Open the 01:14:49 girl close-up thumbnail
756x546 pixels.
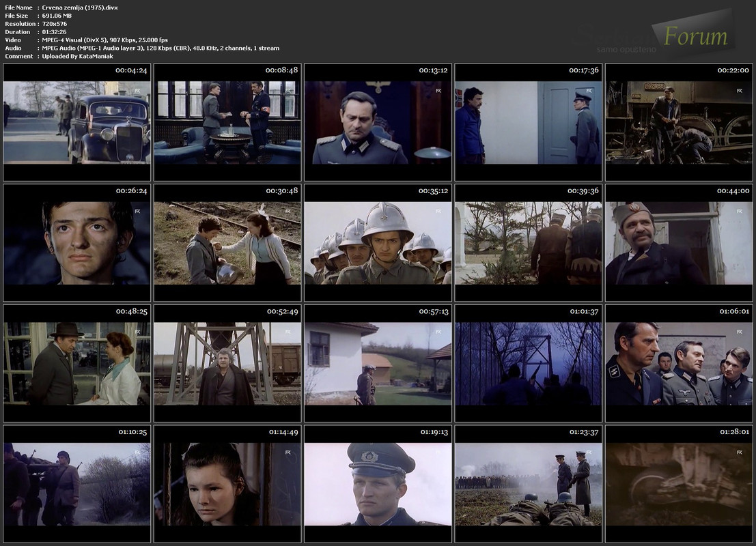coord(227,484)
